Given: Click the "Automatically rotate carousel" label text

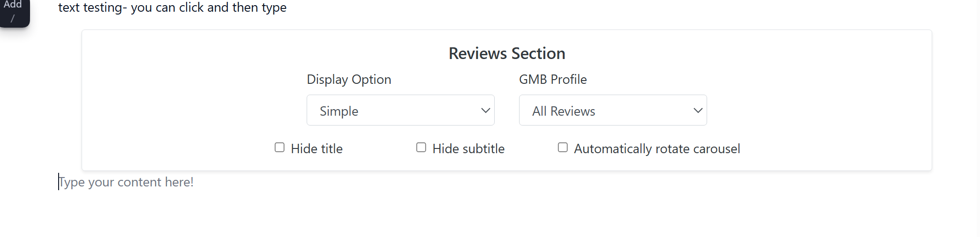Looking at the screenshot, I should pos(656,149).
